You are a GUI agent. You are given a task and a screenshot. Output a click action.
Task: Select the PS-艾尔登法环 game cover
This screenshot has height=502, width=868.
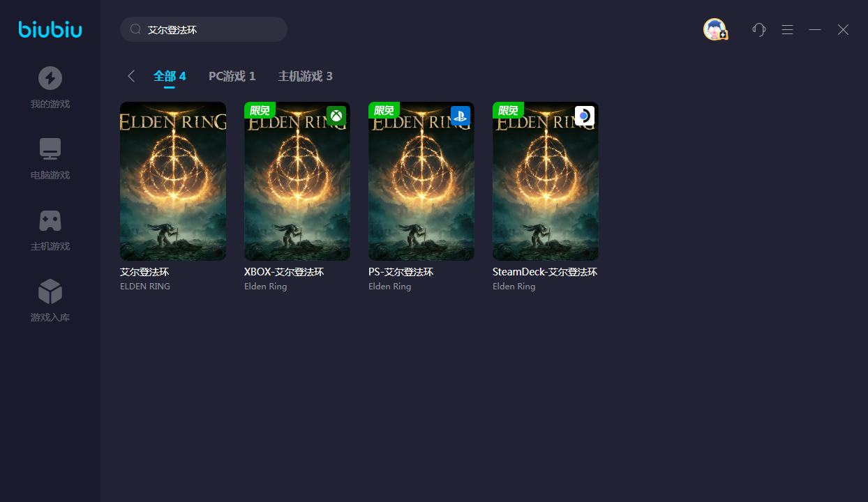coord(421,181)
